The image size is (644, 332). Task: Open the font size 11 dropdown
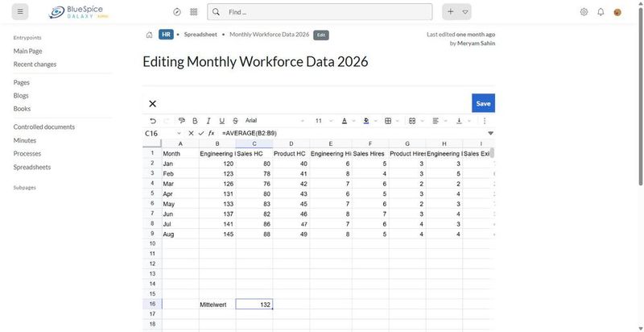coord(324,121)
